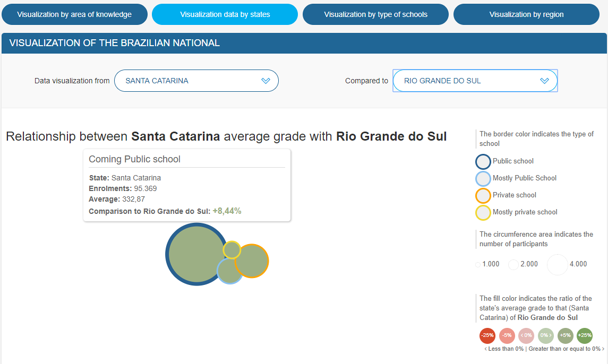Click the 4.000 participants size circle
This screenshot has width=608, height=364.
coord(558,264)
